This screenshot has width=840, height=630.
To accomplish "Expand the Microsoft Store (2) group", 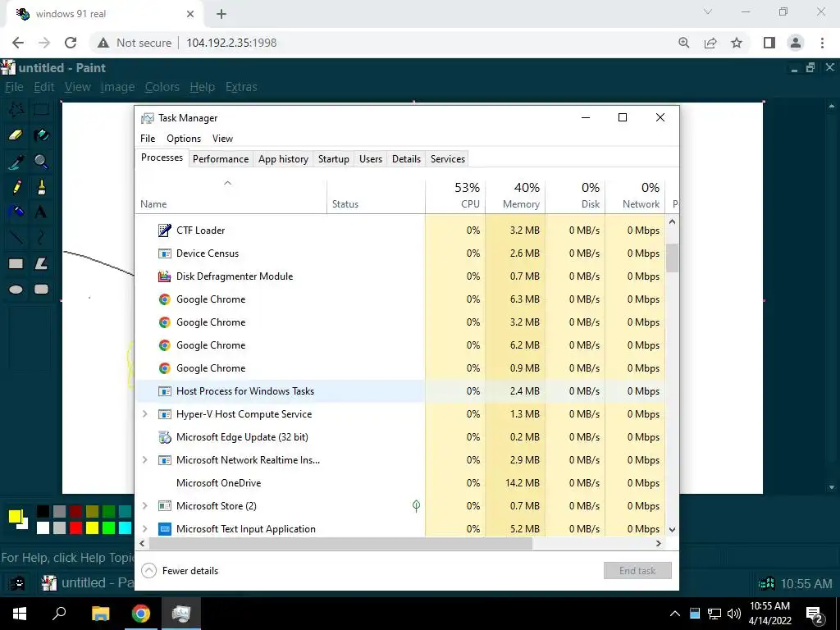I will [x=144, y=505].
